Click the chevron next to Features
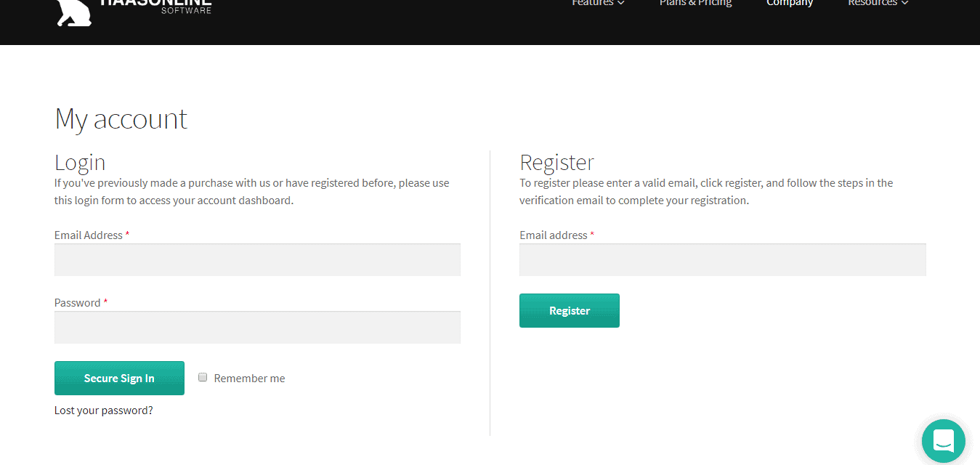This screenshot has width=980, height=465. (x=621, y=3)
